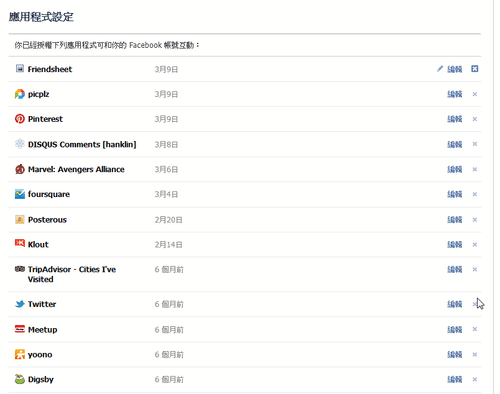Click the Friendsheet app icon
The height and width of the screenshot is (394, 500).
tap(20, 69)
